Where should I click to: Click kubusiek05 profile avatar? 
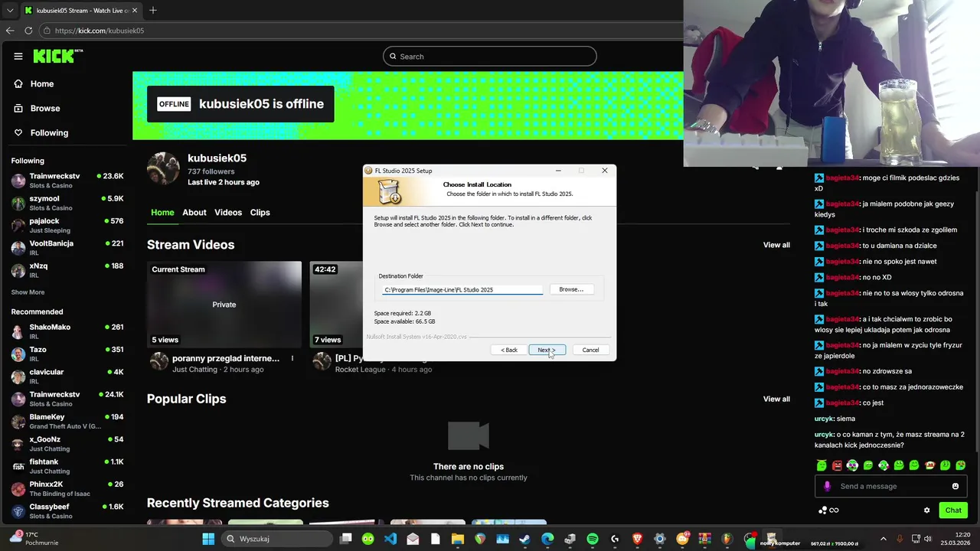pos(163,168)
